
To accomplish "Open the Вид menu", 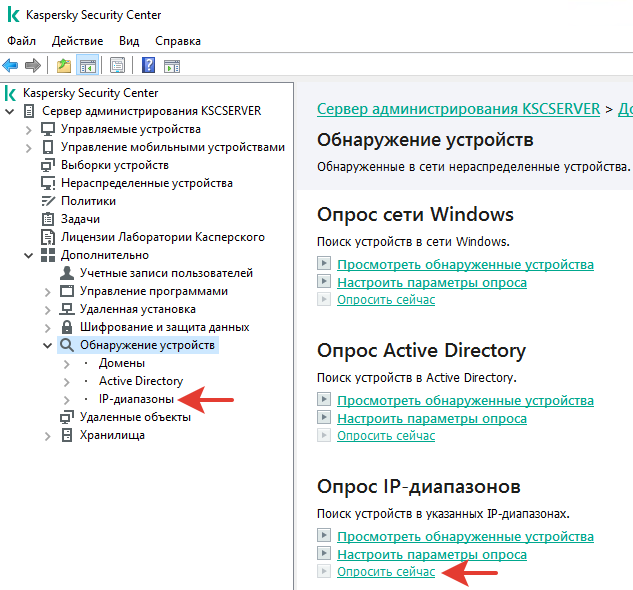I will (x=129, y=41).
